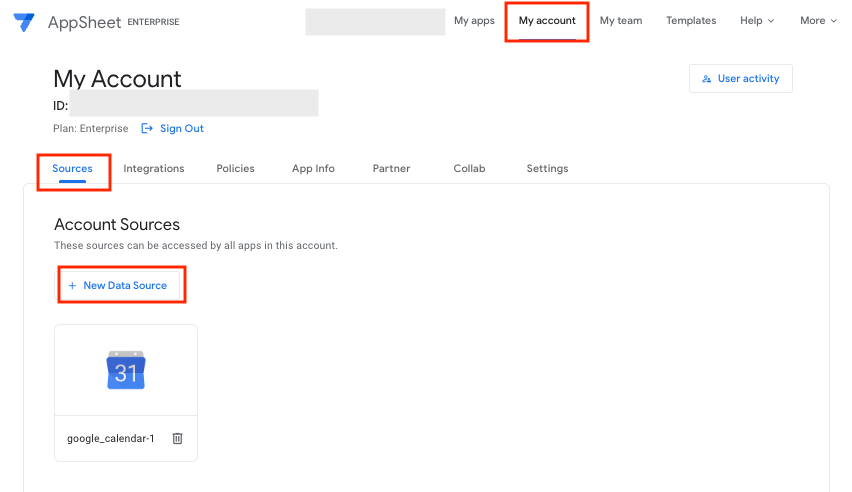Open User activity
This screenshot has width=852, height=492.
pyautogui.click(x=741, y=79)
